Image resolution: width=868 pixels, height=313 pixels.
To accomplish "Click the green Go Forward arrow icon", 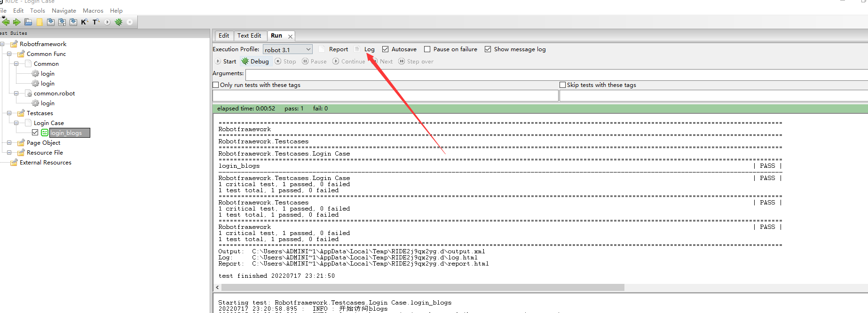I will point(17,22).
